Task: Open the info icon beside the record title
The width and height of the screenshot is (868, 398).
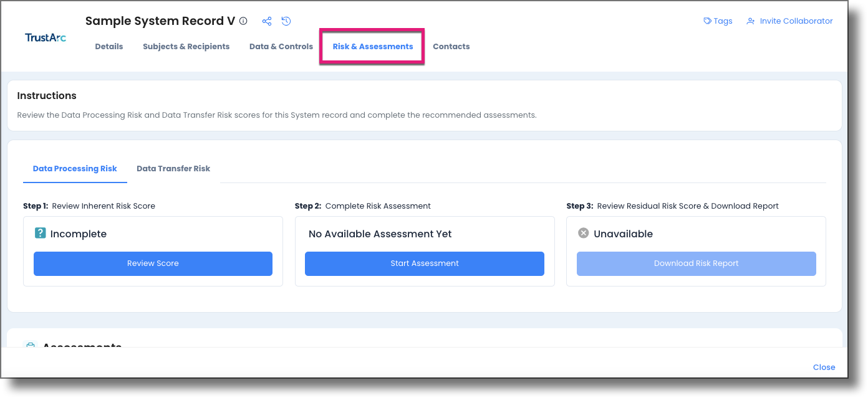Action: [x=243, y=21]
